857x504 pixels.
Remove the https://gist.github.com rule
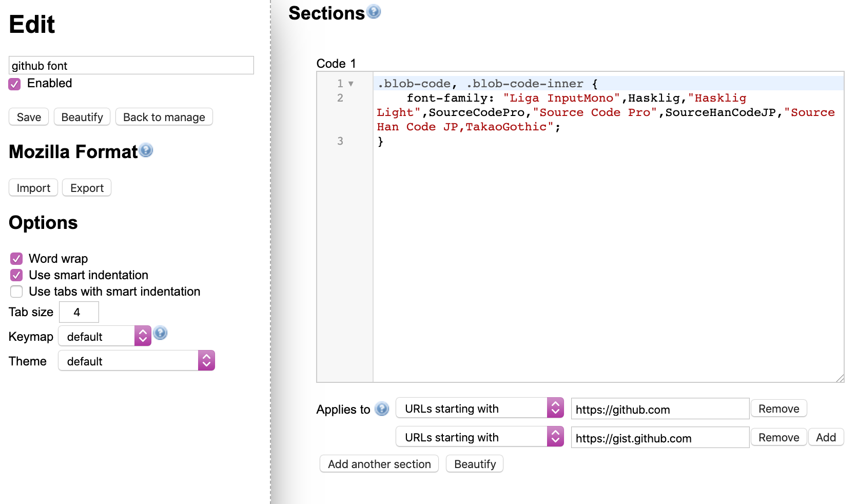pos(779,437)
